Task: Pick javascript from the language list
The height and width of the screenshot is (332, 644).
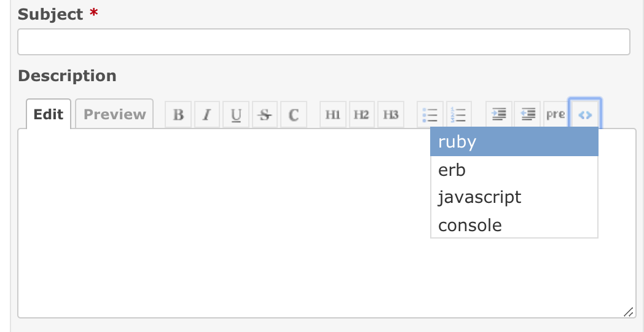Action: click(514, 197)
